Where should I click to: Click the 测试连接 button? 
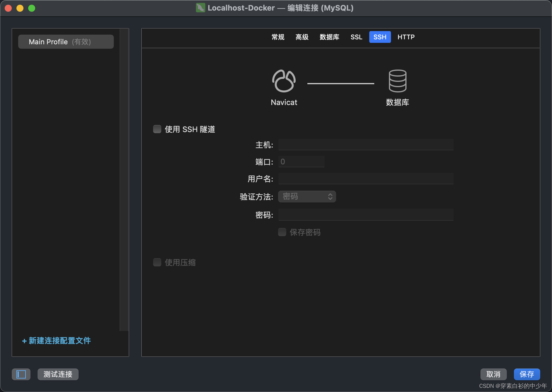click(x=58, y=374)
